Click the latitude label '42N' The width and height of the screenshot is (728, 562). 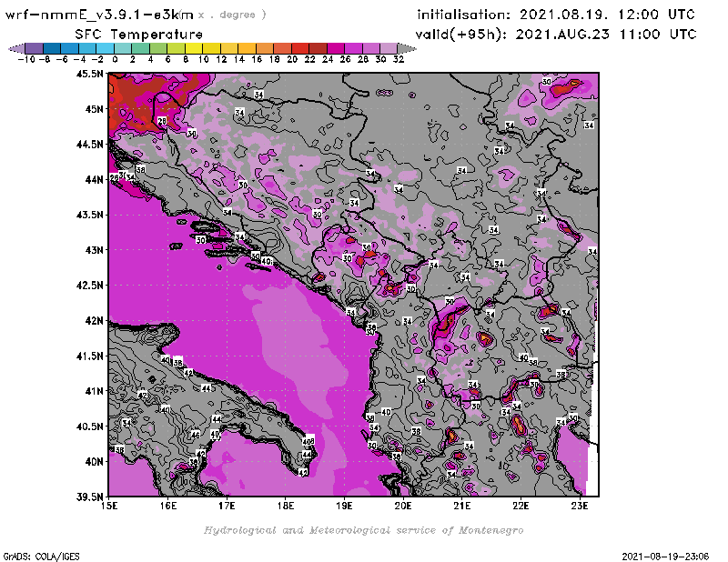point(94,321)
